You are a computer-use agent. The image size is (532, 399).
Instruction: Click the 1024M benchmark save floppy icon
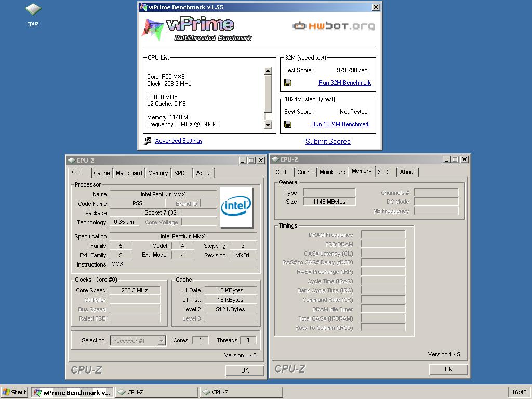[288, 124]
